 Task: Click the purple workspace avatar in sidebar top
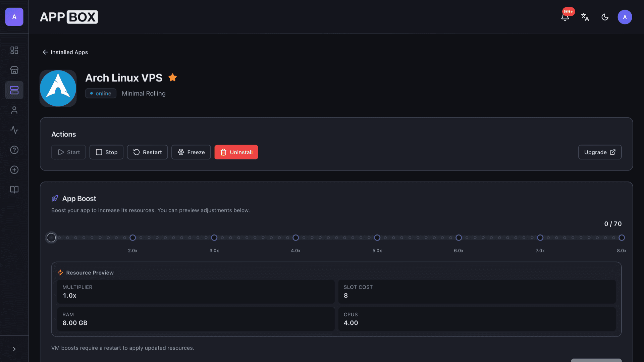coord(14,17)
